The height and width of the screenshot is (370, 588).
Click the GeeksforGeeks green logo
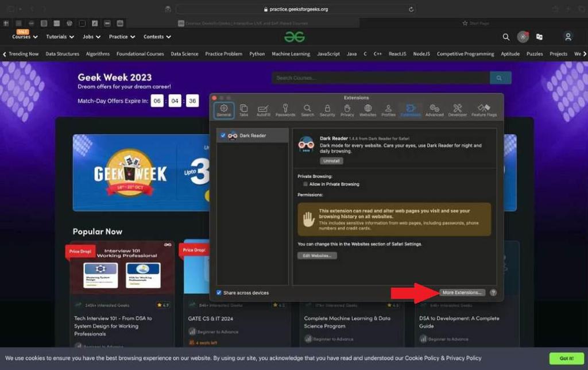[x=295, y=37]
